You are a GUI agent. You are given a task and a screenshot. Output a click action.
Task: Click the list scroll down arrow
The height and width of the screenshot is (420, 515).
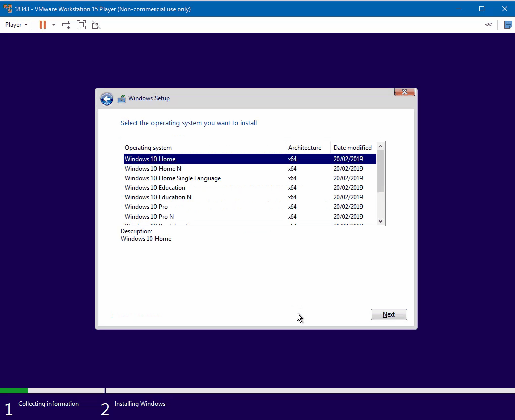pyautogui.click(x=380, y=221)
